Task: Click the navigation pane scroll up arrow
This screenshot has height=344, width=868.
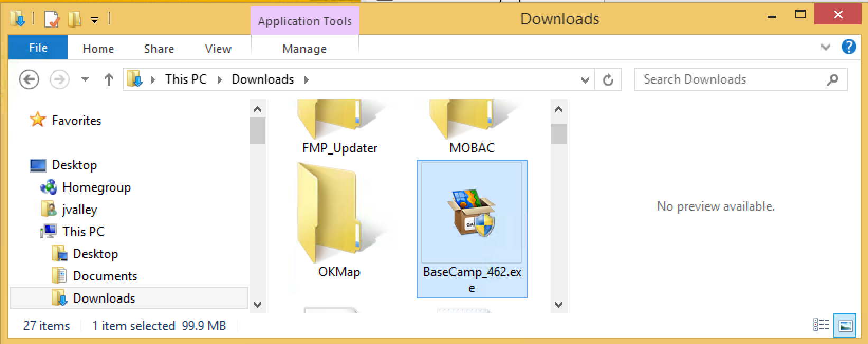Action: coord(257,110)
